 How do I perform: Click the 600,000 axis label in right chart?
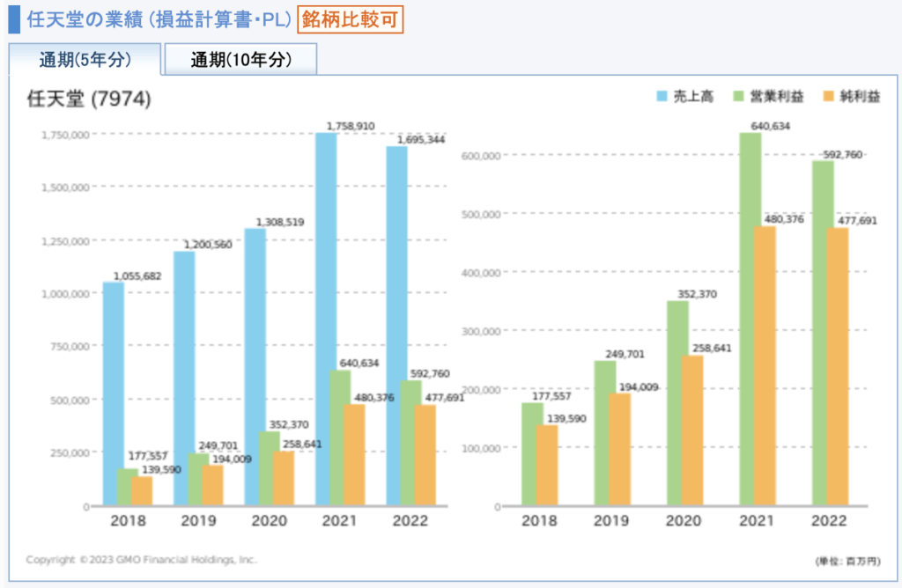pos(481,156)
